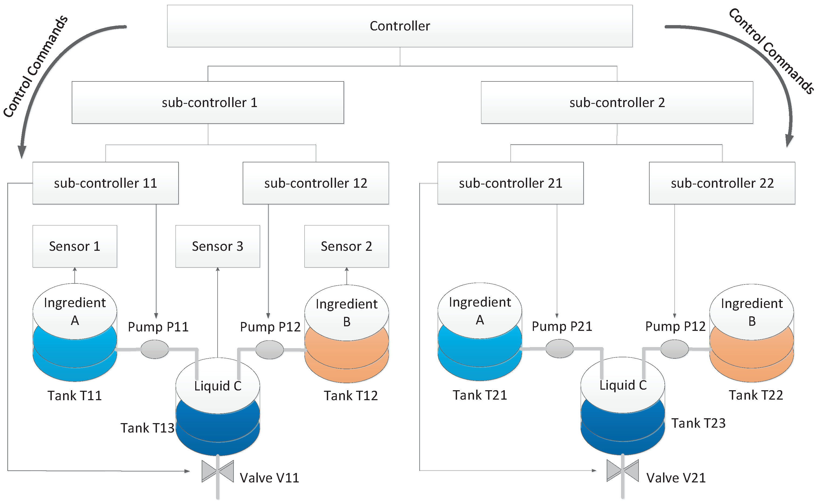Click the Valve V11 symbol
The height and width of the screenshot is (504, 820).
(218, 471)
